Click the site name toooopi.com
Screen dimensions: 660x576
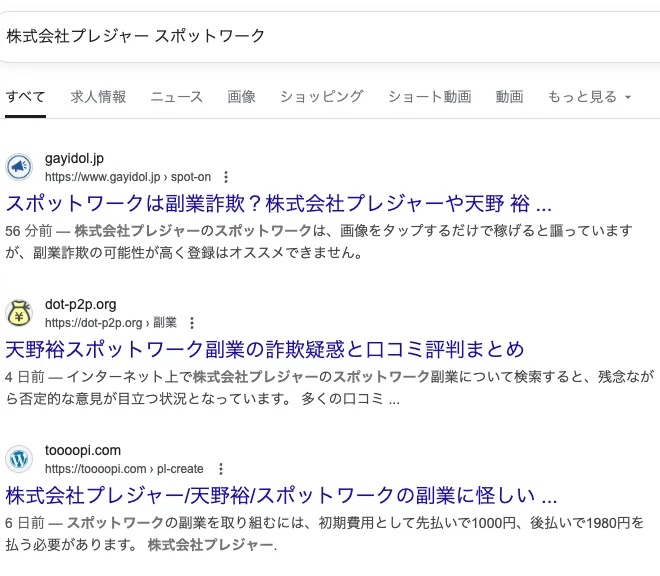click(83, 451)
